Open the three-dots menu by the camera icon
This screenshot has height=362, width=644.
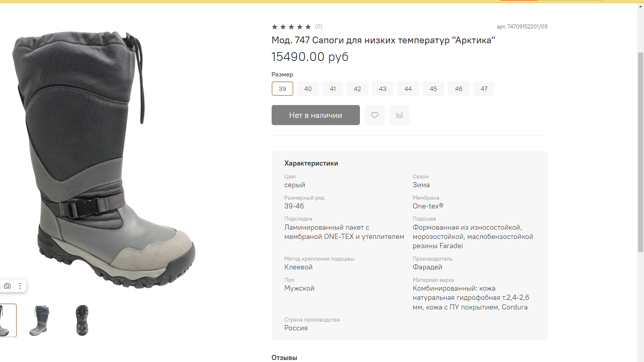20,286
